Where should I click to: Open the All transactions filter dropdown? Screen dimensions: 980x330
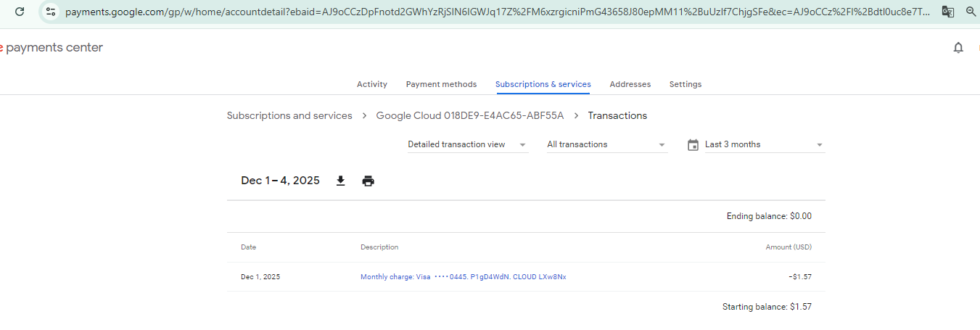pos(606,145)
